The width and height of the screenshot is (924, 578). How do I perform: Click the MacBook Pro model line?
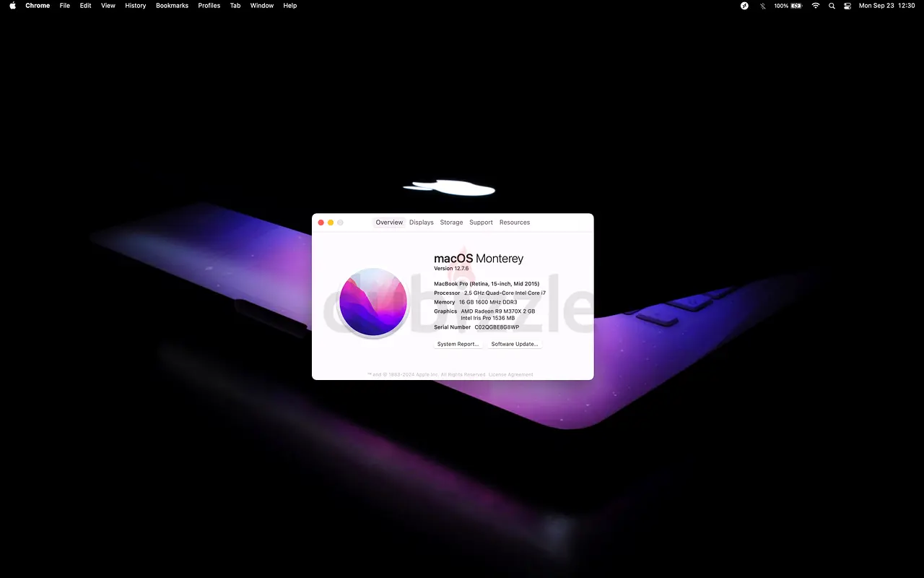[487, 284]
